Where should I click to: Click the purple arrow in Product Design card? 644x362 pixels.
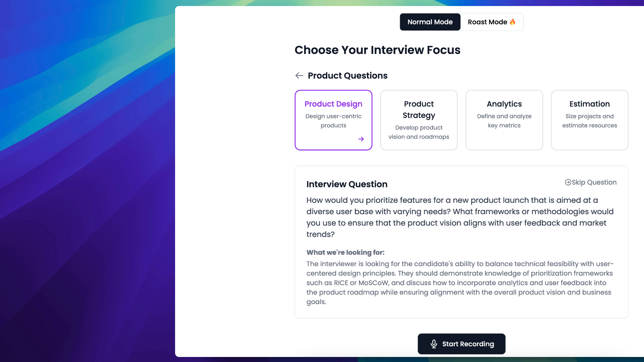tap(361, 139)
